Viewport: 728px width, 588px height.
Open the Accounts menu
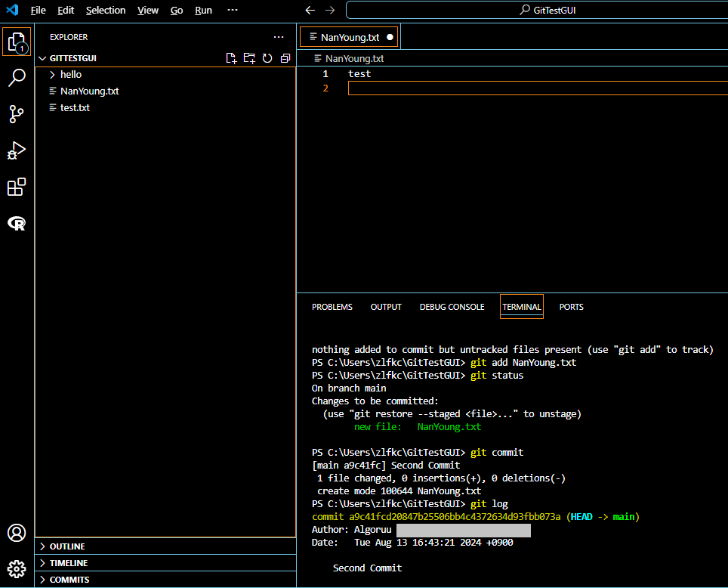coord(17,533)
